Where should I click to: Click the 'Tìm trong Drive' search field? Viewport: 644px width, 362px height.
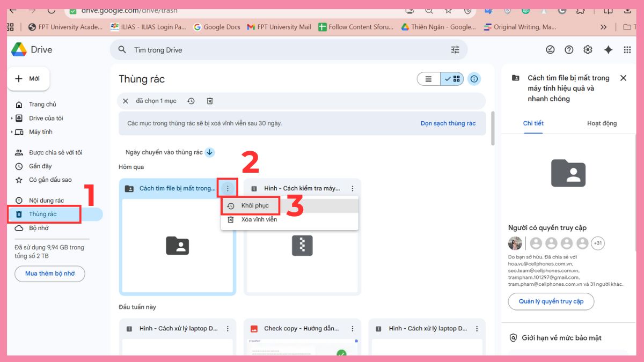coord(289,50)
